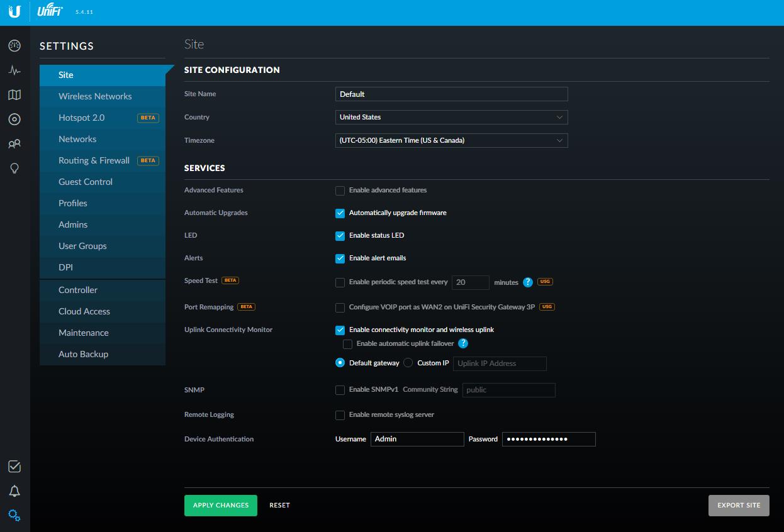This screenshot has width=784, height=532.
Task: Open Routing & Firewall settings section
Action: point(94,160)
